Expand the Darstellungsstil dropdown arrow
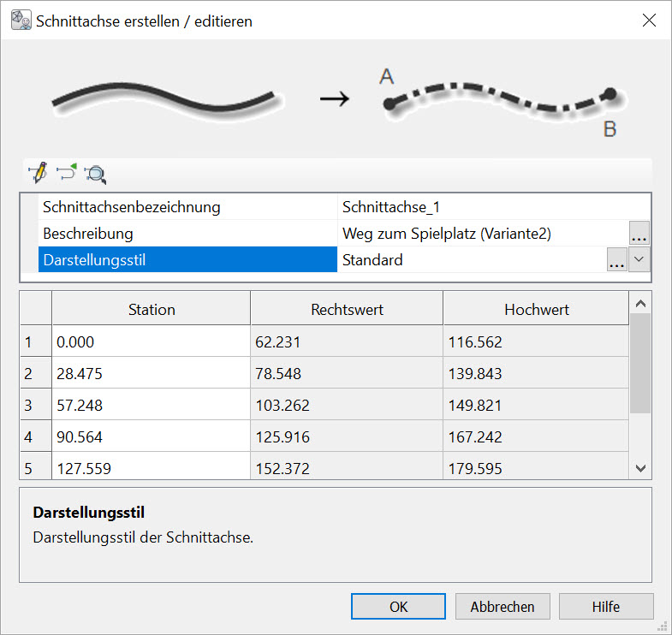The height and width of the screenshot is (635, 672). tap(639, 260)
